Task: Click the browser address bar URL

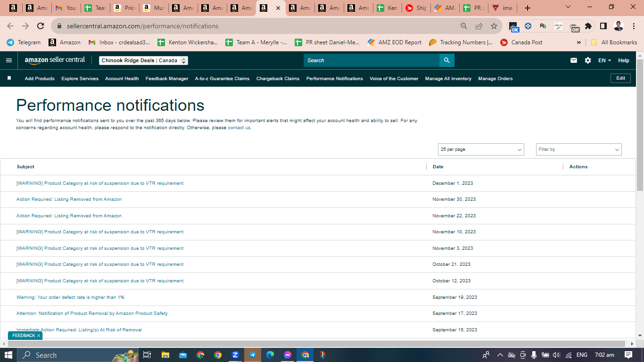Action: [142, 26]
